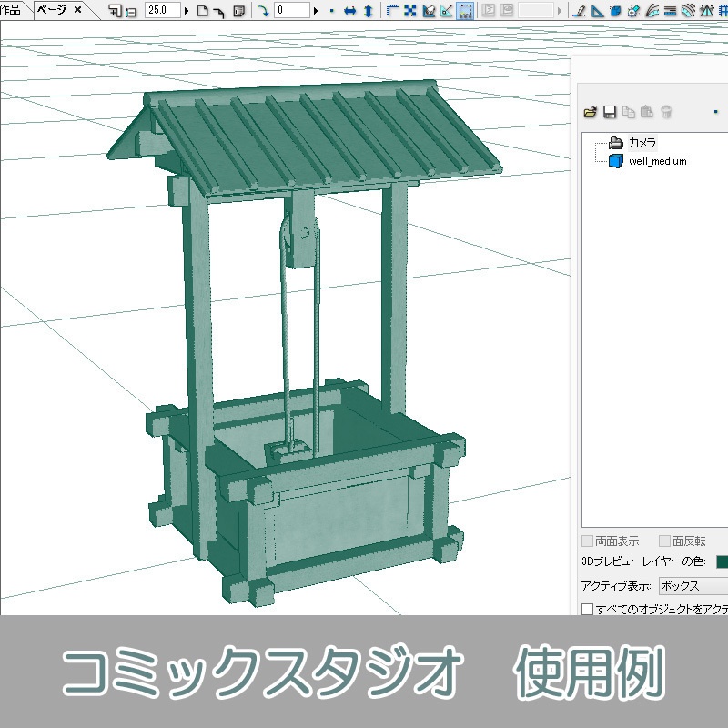Click the copy icon in the object panel

(x=630, y=111)
